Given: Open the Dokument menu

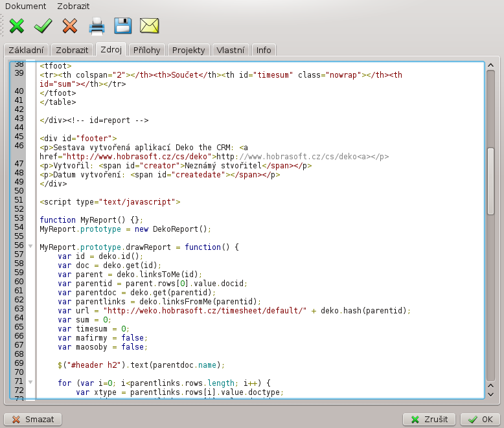Looking at the screenshot, I should coord(26,6).
